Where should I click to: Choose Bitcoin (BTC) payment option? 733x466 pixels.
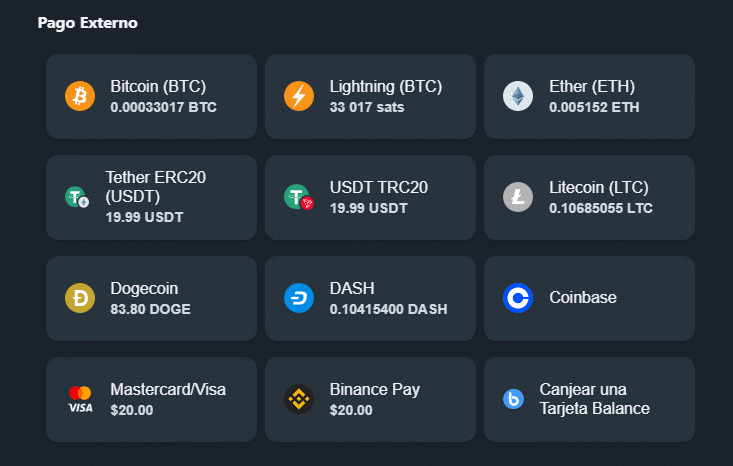[151, 96]
